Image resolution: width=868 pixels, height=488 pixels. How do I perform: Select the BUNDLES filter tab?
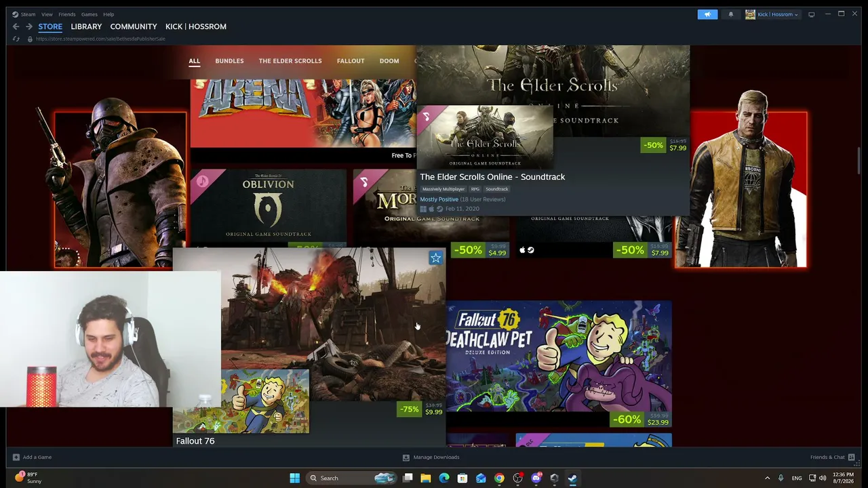(229, 61)
